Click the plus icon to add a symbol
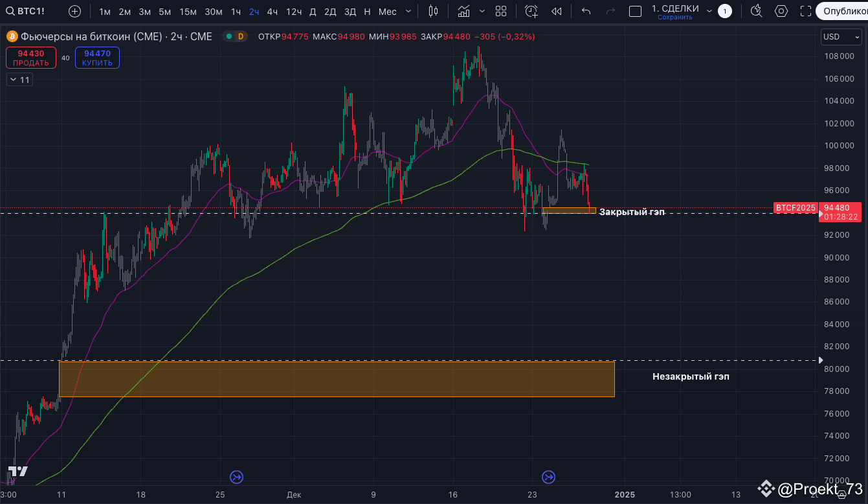The width and height of the screenshot is (868, 504). tap(74, 10)
